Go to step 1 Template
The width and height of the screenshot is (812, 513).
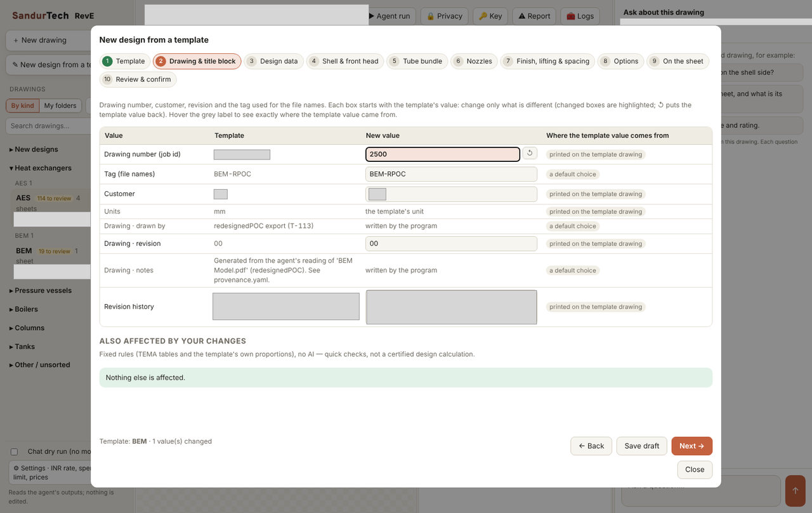(125, 62)
